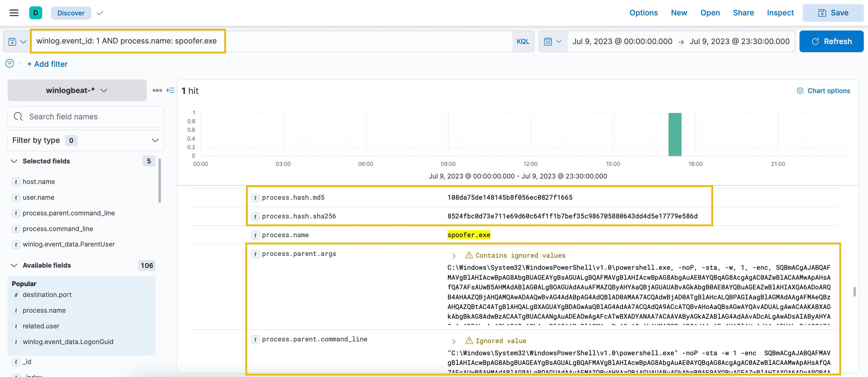Expand process.parent.args ignored values arrow
The height and width of the screenshot is (377, 868).
(x=454, y=256)
